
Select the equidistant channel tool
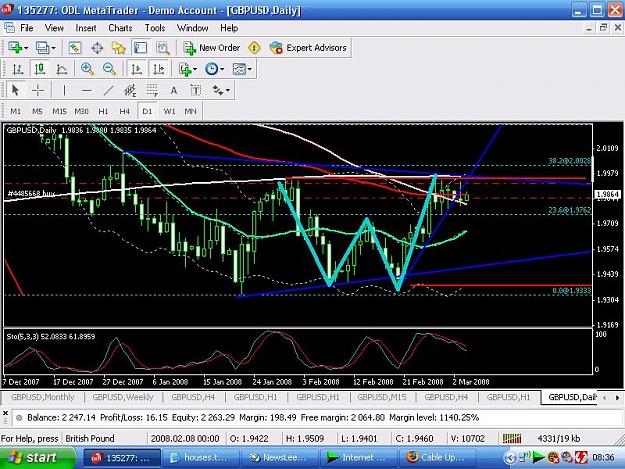pyautogui.click(x=130, y=90)
